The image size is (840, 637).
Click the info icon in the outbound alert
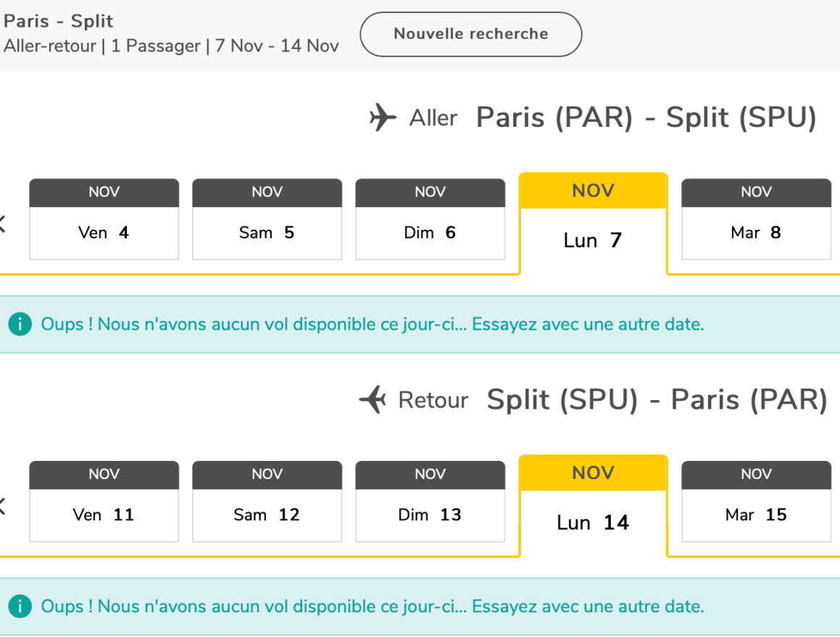click(x=20, y=324)
